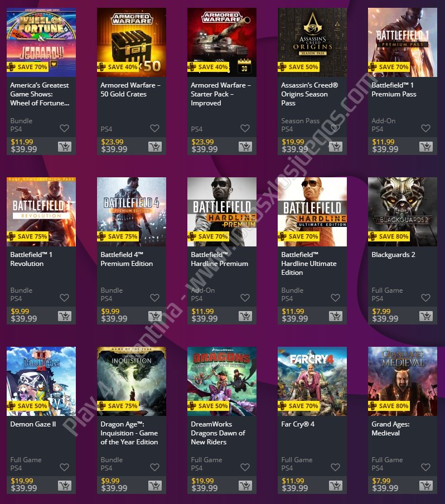Open Battlefield Hardline Premium title link
445x504 pixels.
tap(219, 259)
